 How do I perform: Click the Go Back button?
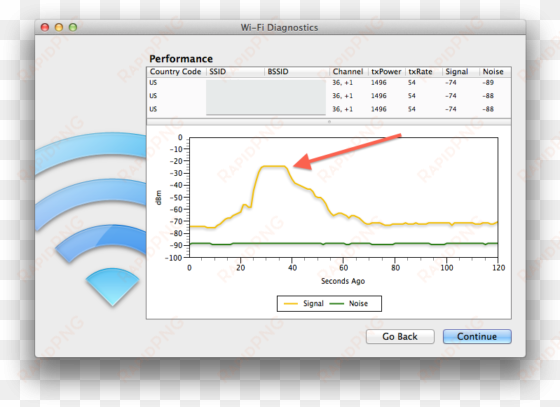point(400,336)
